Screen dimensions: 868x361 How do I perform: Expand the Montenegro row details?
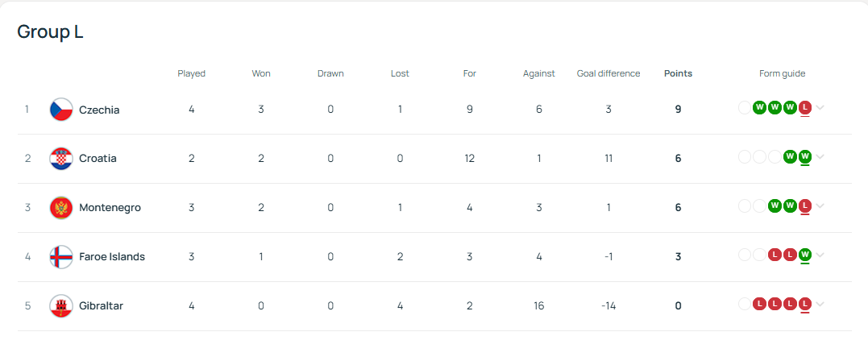[x=820, y=206]
